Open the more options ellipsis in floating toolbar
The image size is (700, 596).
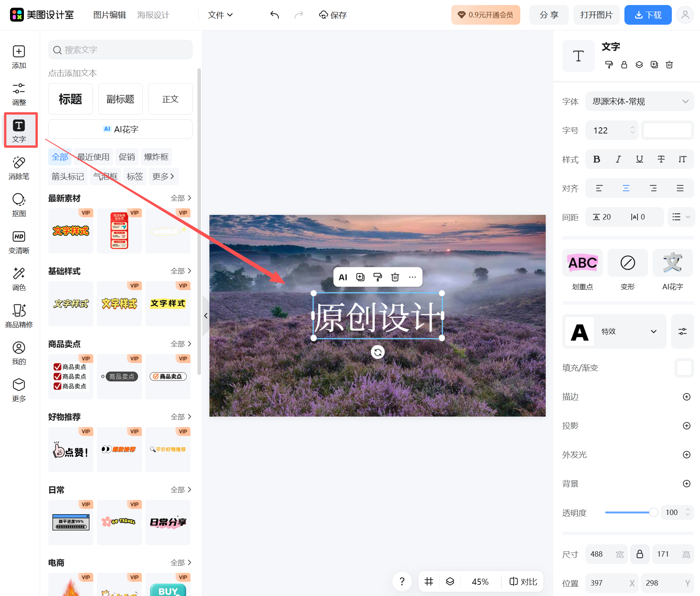click(412, 277)
